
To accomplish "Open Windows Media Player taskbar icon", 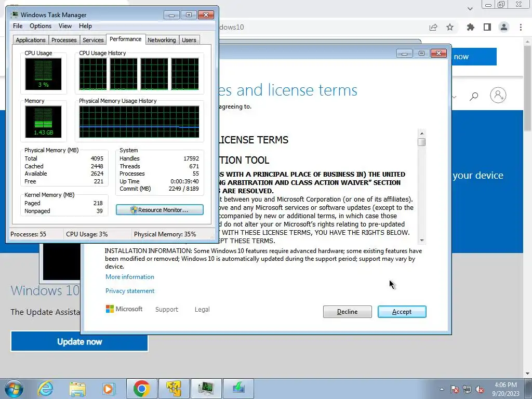I will (x=109, y=389).
